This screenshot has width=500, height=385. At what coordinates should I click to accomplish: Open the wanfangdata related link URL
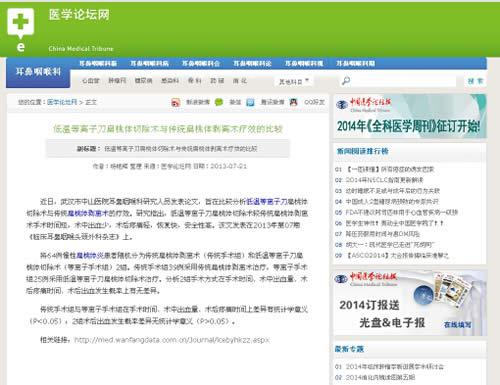tap(172, 340)
